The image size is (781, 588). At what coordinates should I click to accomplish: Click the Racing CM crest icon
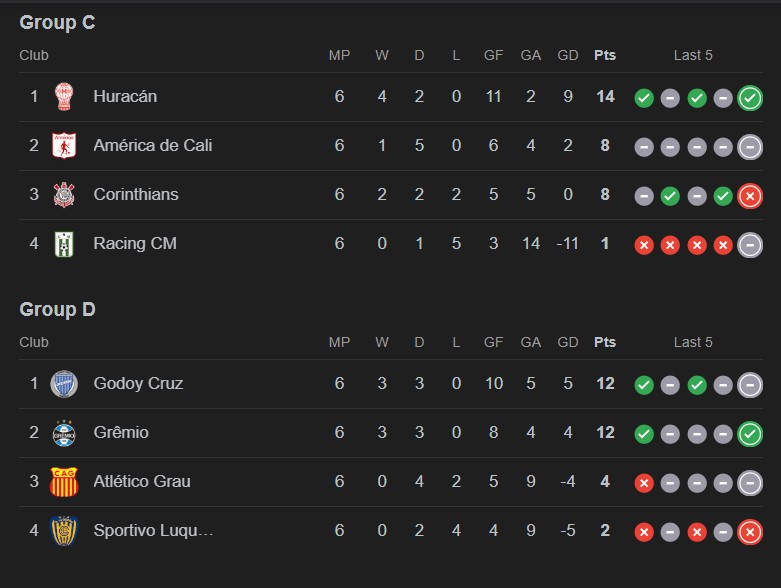tap(64, 244)
